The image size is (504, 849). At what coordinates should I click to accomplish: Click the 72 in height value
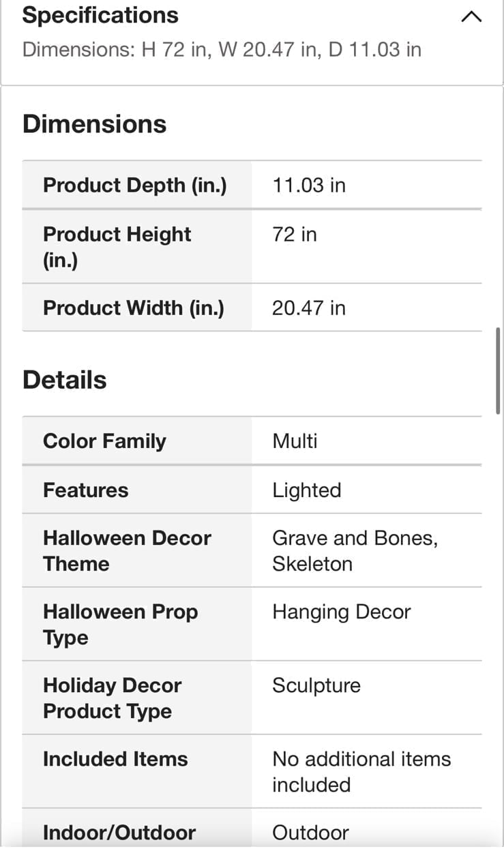(295, 235)
